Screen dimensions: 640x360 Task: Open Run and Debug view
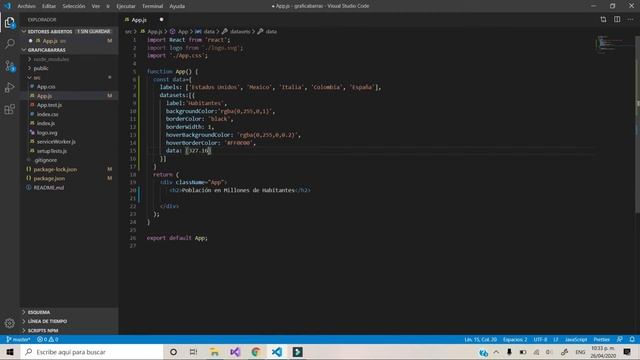pos(9,87)
